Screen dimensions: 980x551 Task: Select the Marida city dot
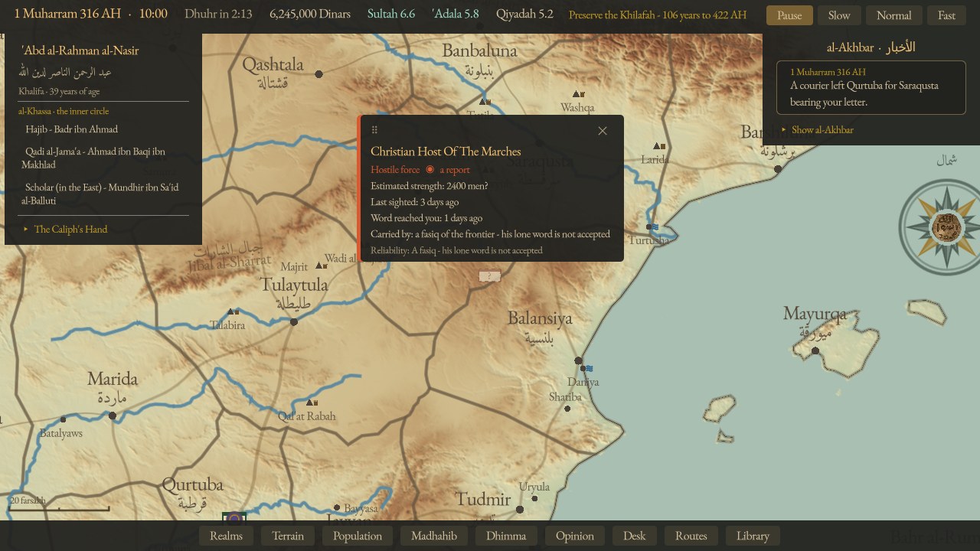coord(113,416)
